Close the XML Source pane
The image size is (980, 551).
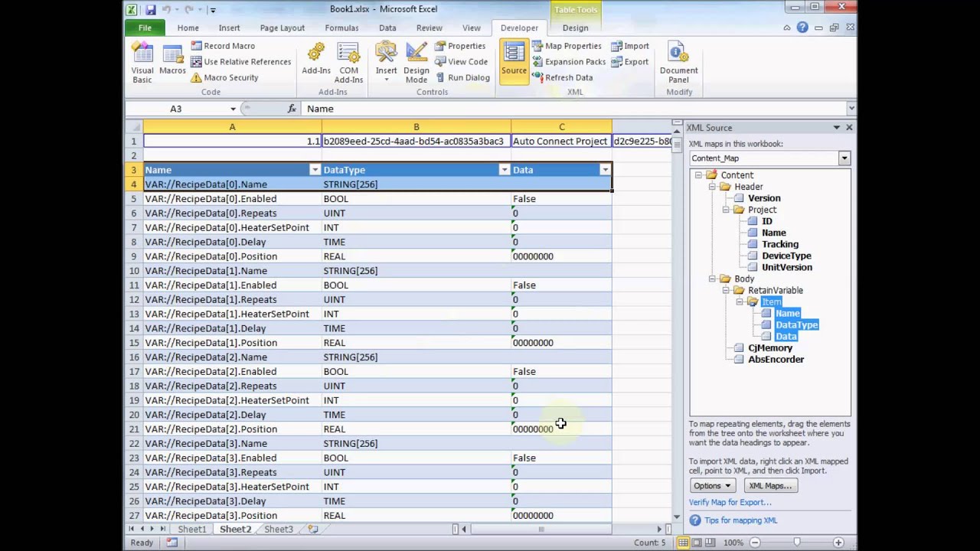pyautogui.click(x=849, y=128)
